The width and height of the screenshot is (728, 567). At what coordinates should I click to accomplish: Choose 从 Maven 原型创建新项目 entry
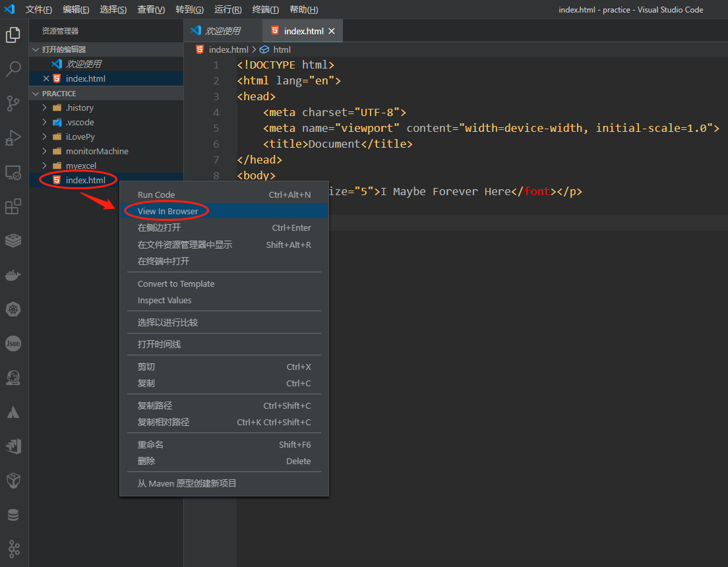224,483
